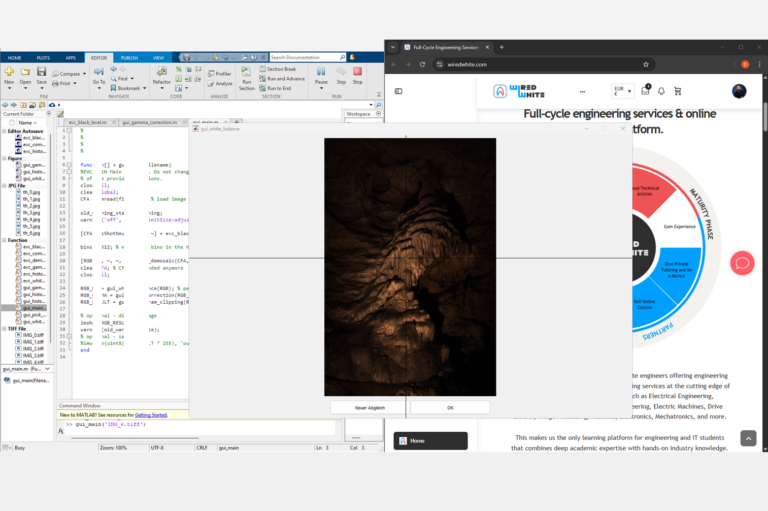Click the notifications bell icon

coord(661,91)
